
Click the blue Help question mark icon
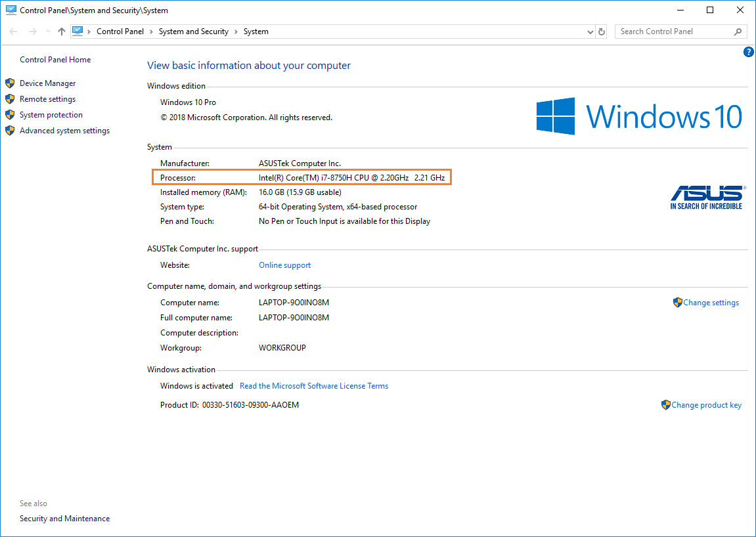coord(748,52)
